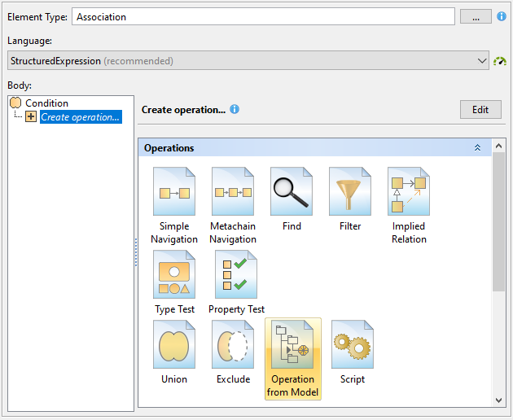The height and width of the screenshot is (420, 513).
Task: Select the Type Test operation
Action: tap(173, 275)
